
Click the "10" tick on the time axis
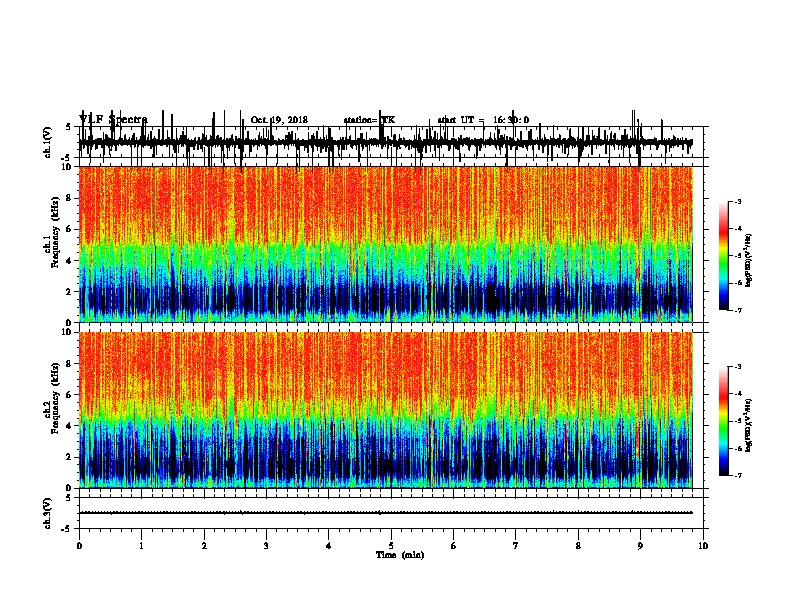[703, 545]
